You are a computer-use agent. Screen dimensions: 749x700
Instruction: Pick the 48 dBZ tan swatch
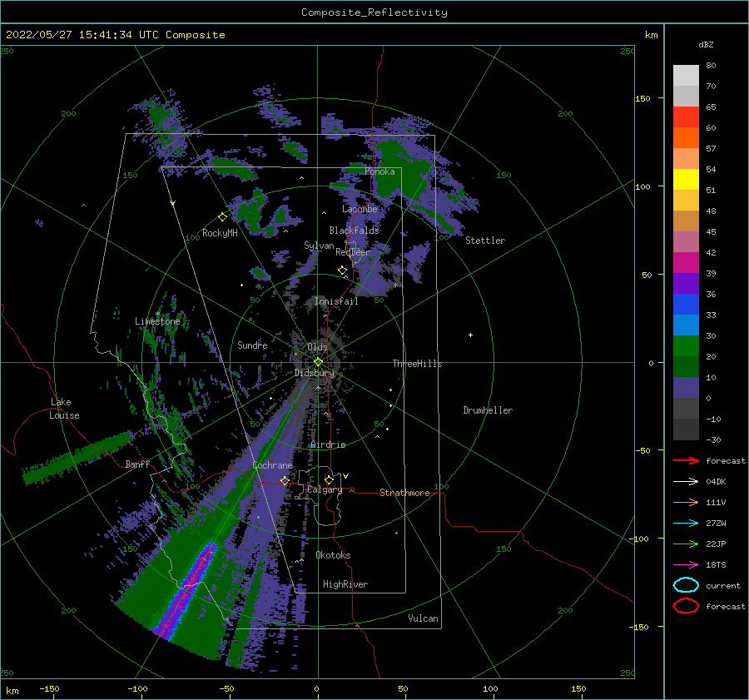click(x=686, y=221)
